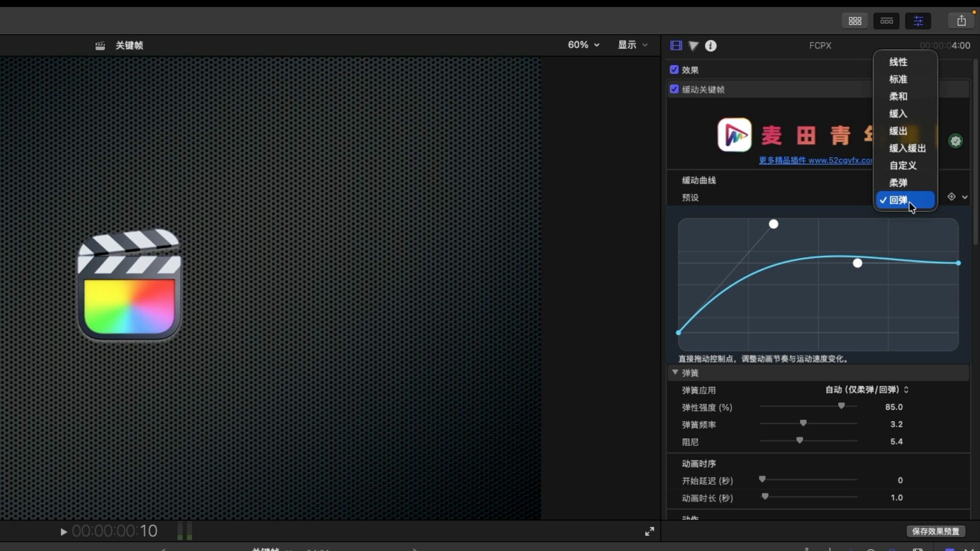The width and height of the screenshot is (980, 551).
Task: Show the clip browser grid icon
Action: click(855, 21)
